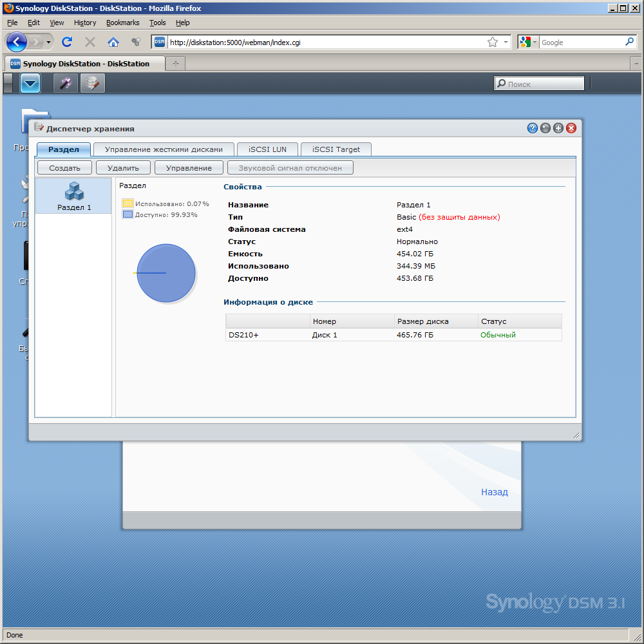This screenshot has height=644, width=644.
Task: Open the Help menu
Action: pyautogui.click(x=182, y=23)
